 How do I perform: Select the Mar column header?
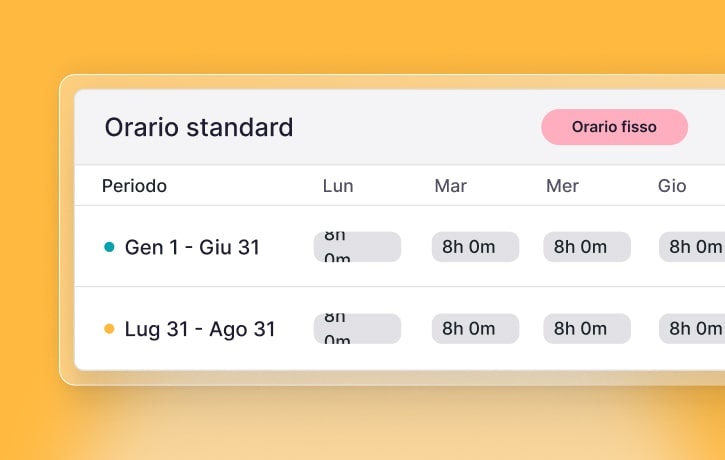(x=450, y=186)
